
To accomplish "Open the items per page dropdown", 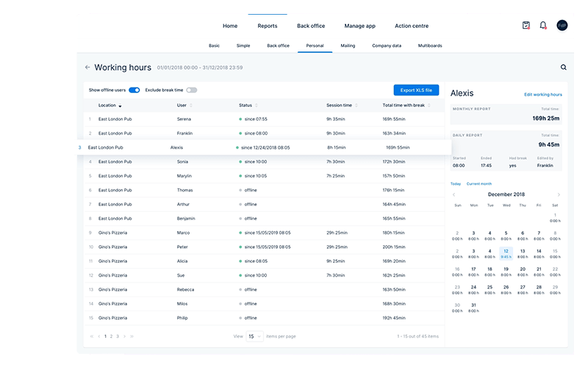I will tap(254, 336).
